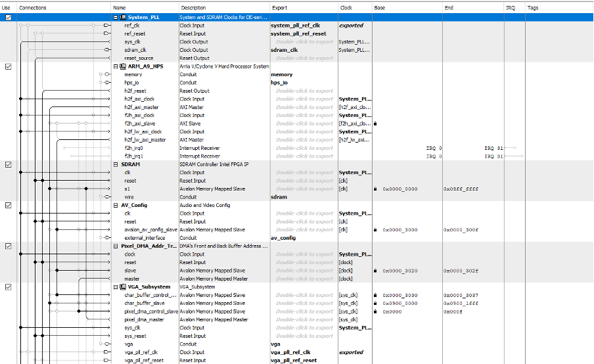
Task: Disable the SDRAM component checkbox
Action: pyautogui.click(x=9, y=165)
